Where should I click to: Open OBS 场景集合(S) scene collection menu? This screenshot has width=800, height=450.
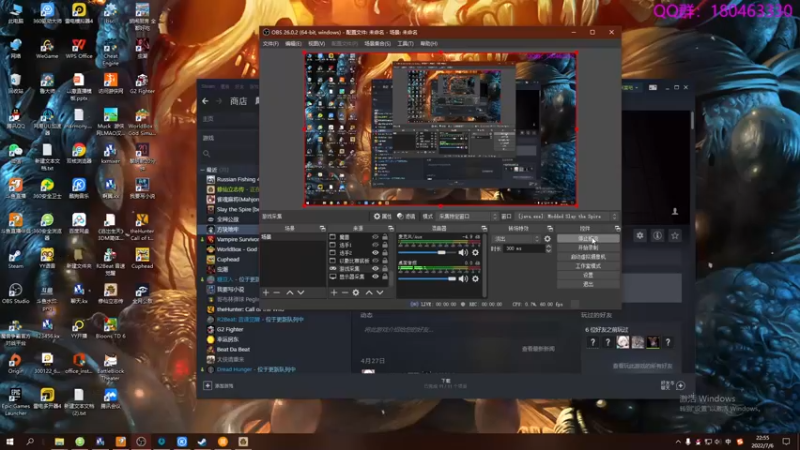(x=378, y=44)
